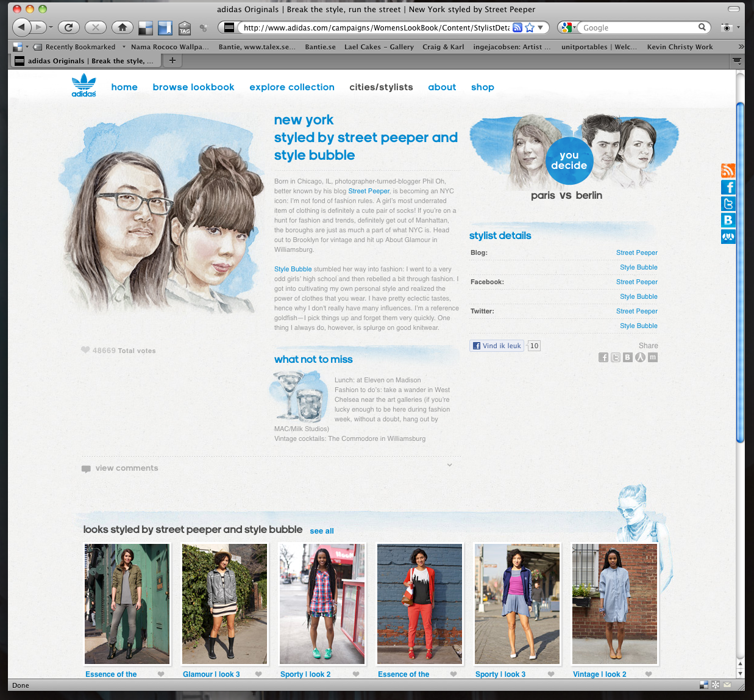Click the you decide blue circle
Screen dimensions: 754x700
[x=569, y=160]
